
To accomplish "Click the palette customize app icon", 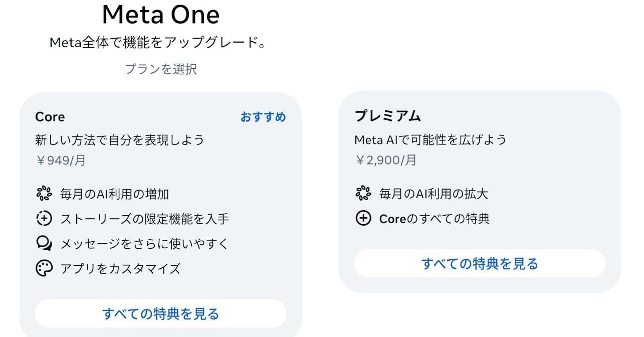I will coord(44,268).
